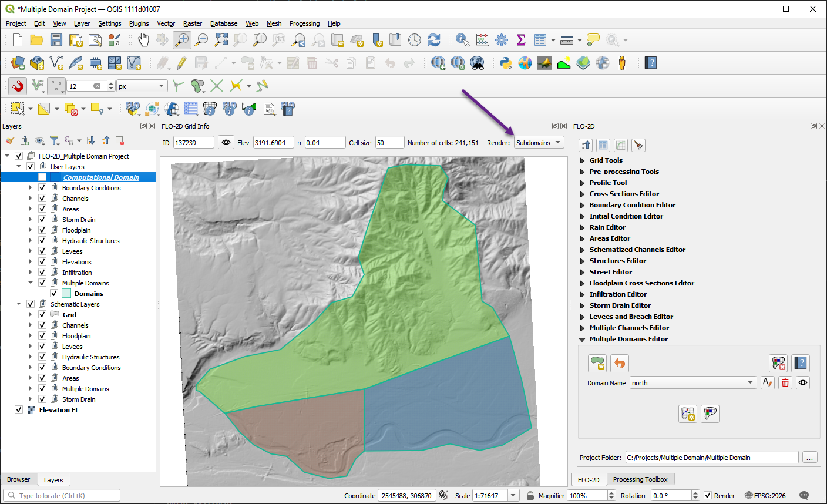Click the Domains layer color swatch

(x=66, y=294)
